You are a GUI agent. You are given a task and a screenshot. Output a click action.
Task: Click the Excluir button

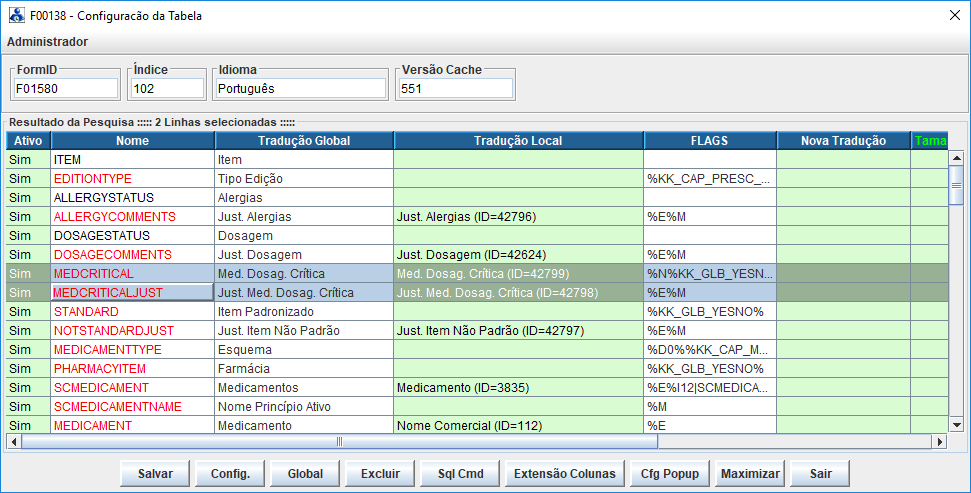tap(380, 474)
